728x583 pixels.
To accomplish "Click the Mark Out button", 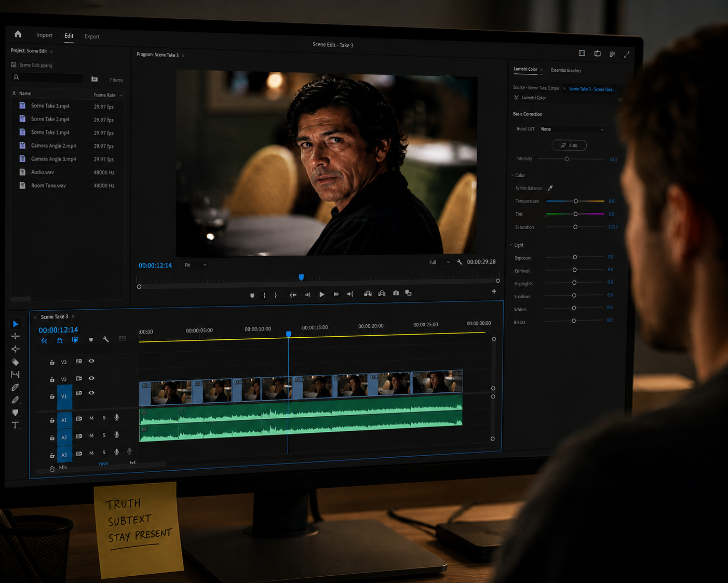I will (276, 295).
